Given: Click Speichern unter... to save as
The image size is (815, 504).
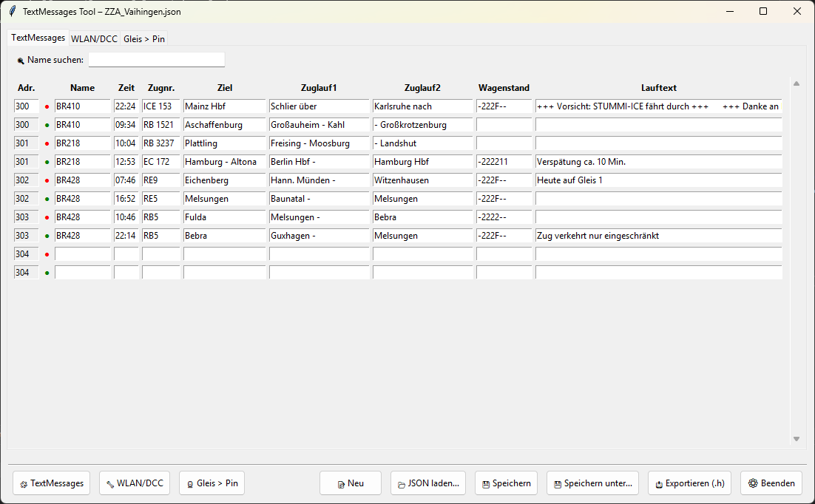Looking at the screenshot, I should coord(593,483).
